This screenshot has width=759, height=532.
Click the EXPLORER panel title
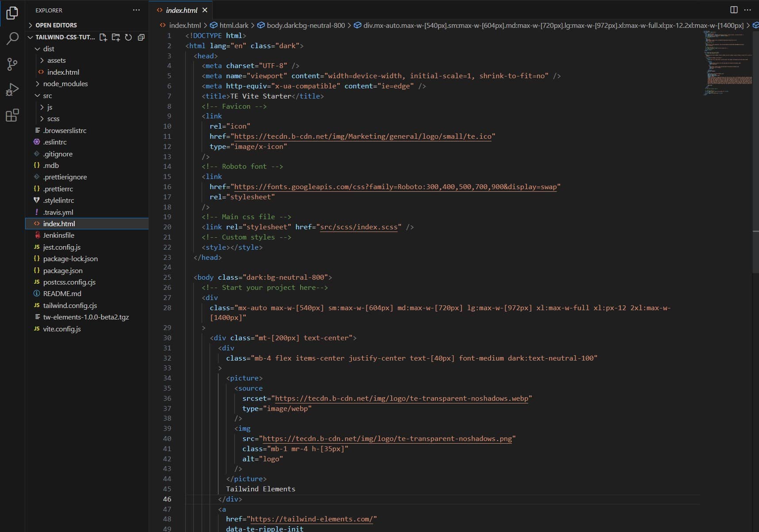pos(49,10)
